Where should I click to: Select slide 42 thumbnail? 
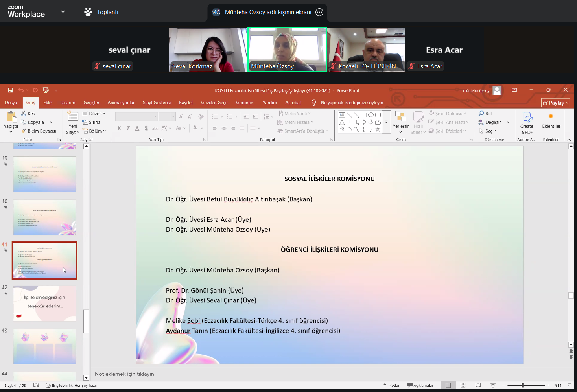[x=44, y=304]
